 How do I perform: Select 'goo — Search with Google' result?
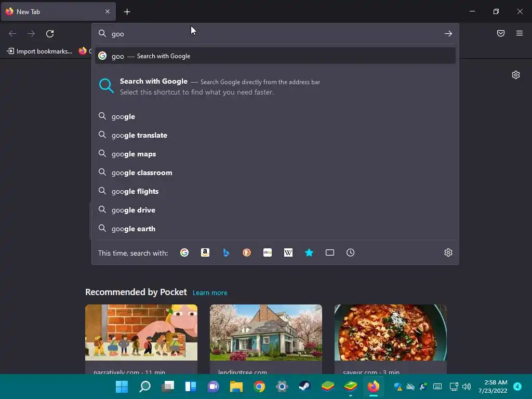point(275,56)
